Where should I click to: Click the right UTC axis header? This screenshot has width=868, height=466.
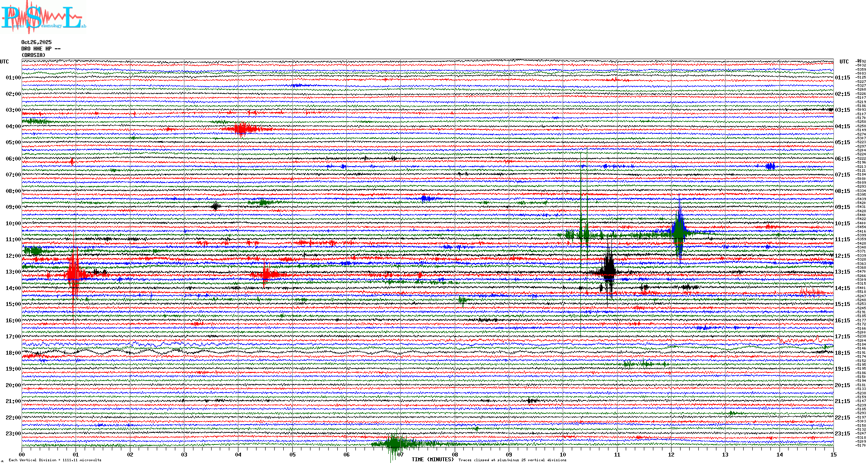(x=844, y=62)
